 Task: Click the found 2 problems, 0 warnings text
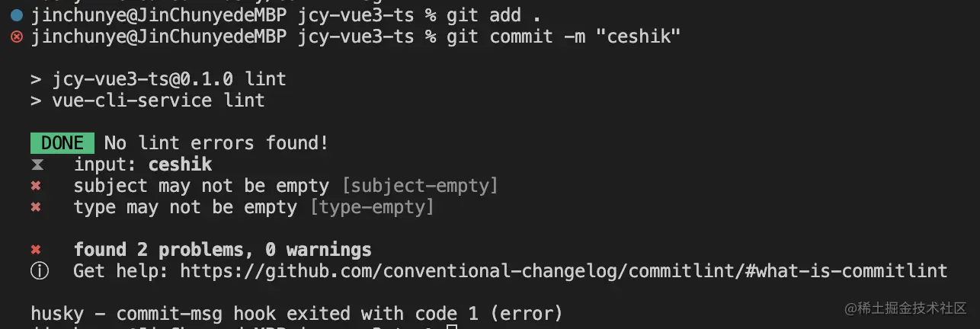click(223, 250)
